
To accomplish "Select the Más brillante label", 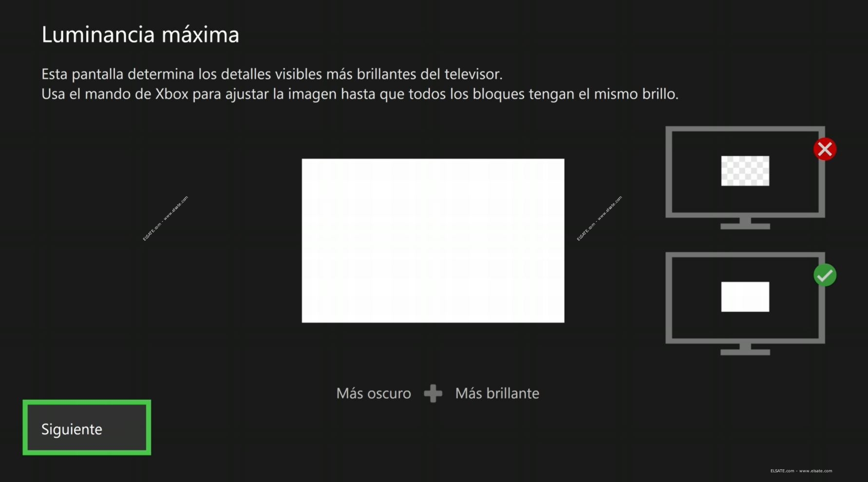I will (497, 393).
